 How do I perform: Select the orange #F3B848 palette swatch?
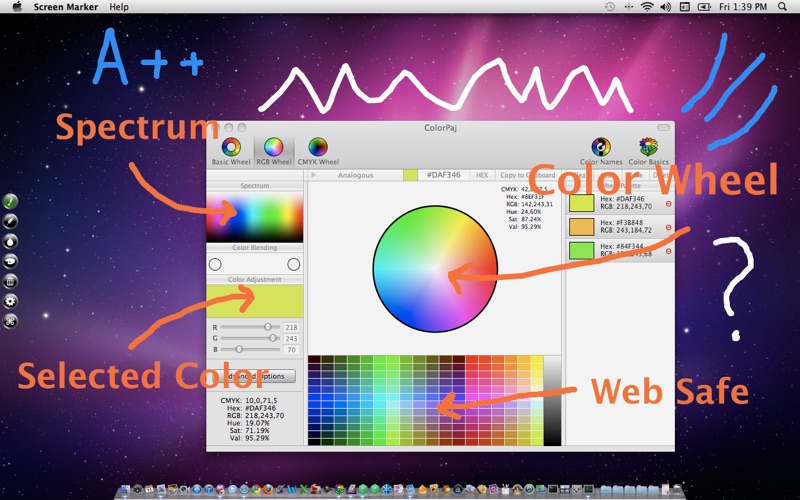(582, 227)
